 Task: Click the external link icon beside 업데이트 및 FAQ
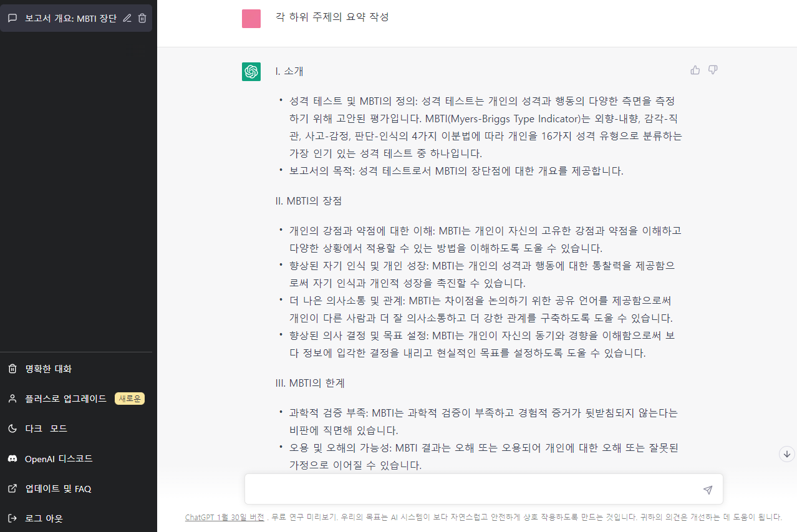coord(12,488)
